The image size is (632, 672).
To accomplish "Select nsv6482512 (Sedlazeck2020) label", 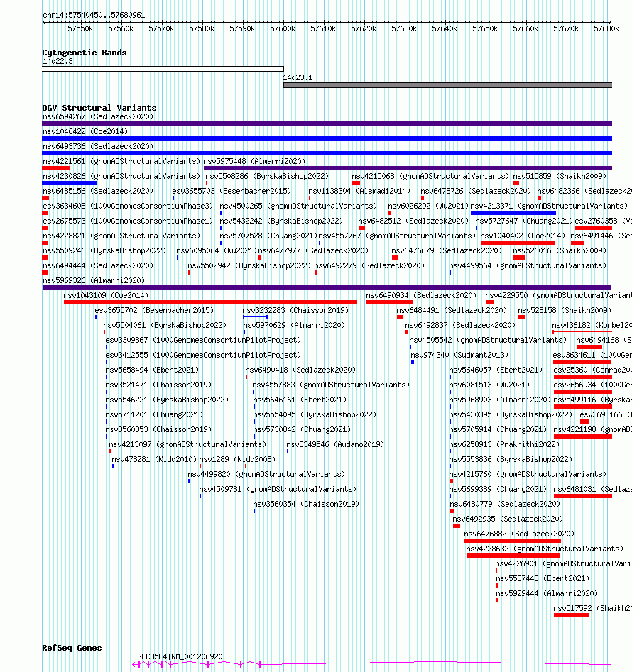I will tap(413, 221).
